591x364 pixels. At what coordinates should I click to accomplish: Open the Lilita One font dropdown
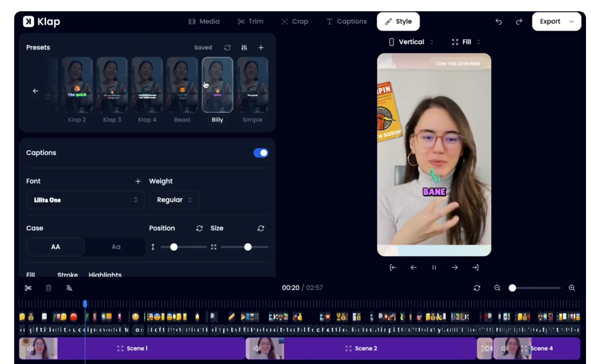(x=86, y=200)
